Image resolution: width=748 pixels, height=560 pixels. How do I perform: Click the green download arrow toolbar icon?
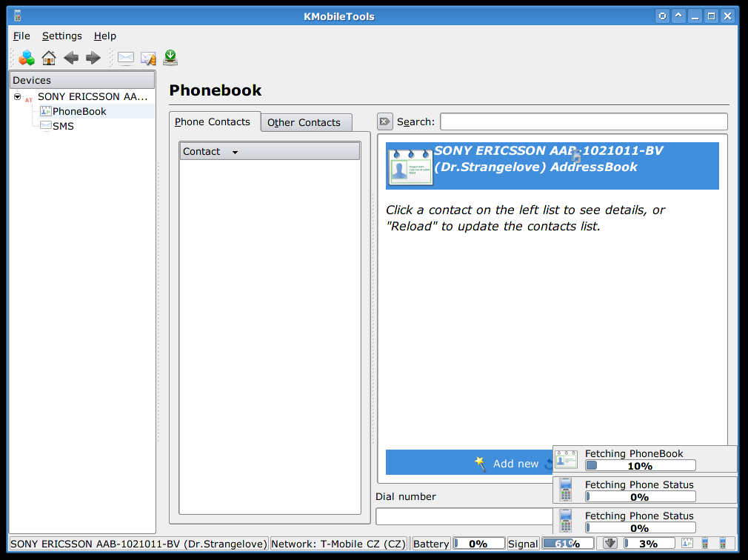(170, 58)
